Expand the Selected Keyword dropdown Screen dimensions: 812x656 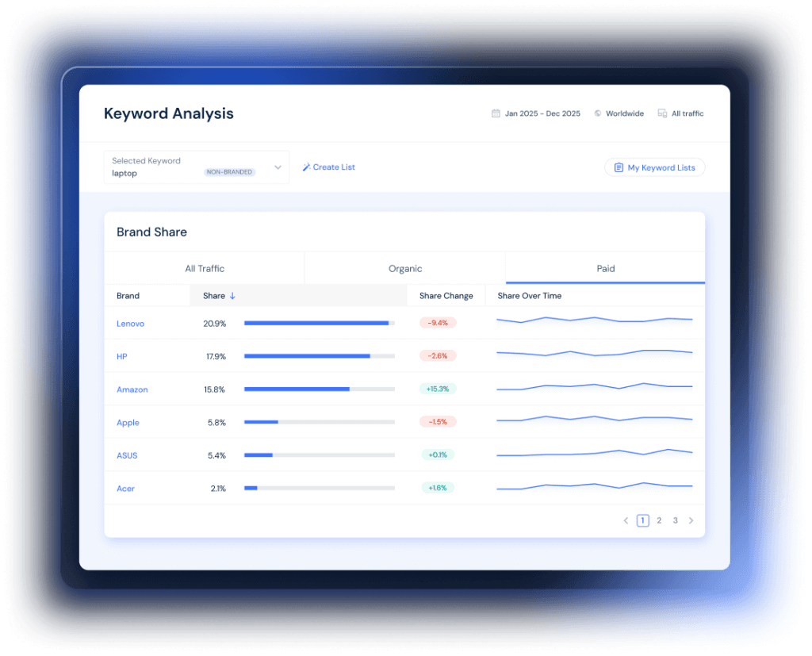tap(278, 167)
